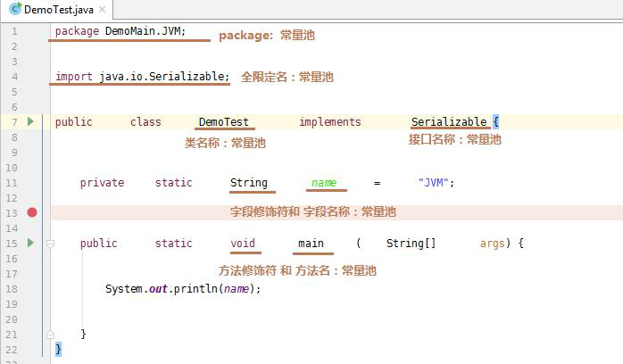
Task: Click the Java class icon on the DemoTest.java tab
Action: [15, 10]
